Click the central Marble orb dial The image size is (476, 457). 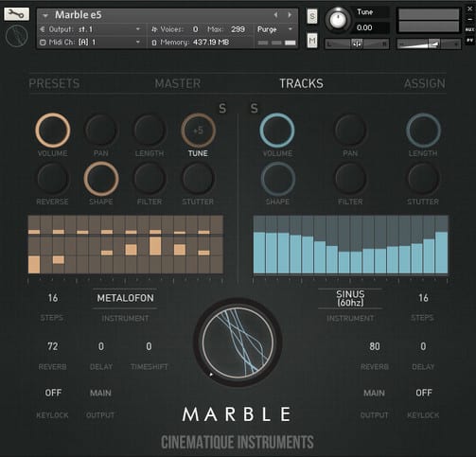238,343
